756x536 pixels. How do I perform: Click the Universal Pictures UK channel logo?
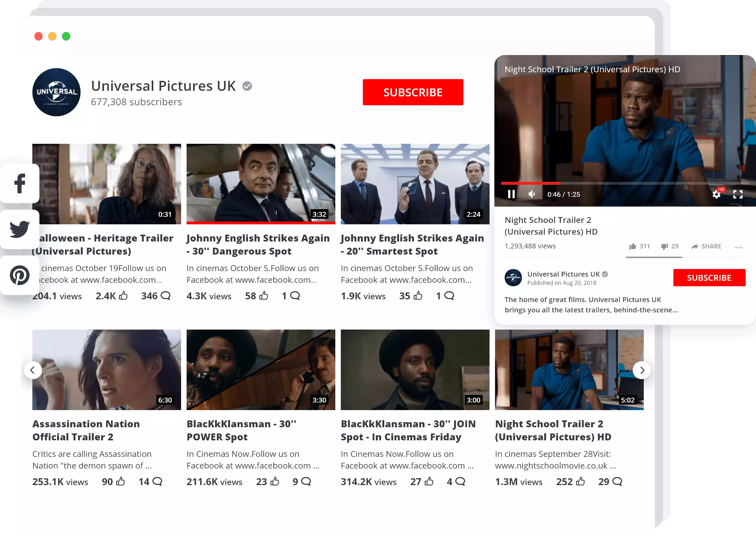tap(56, 92)
